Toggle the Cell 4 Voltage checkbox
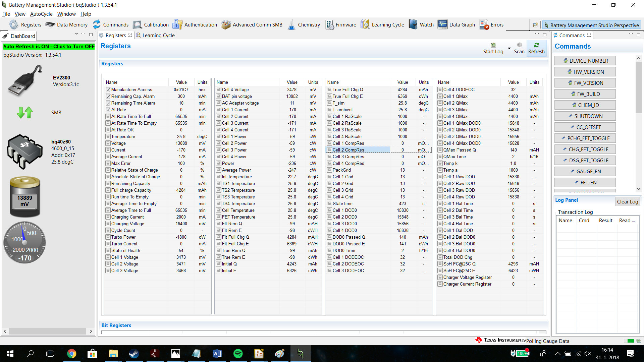 [219, 89]
